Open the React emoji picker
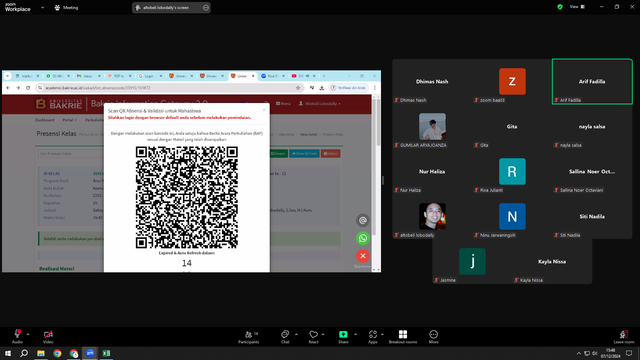Screen dimensions: 640x360 (313, 336)
